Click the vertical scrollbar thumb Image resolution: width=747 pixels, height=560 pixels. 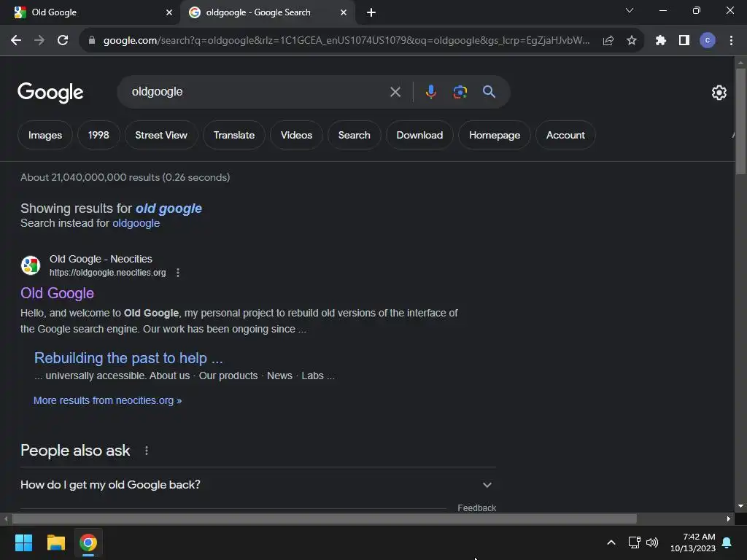point(740,122)
